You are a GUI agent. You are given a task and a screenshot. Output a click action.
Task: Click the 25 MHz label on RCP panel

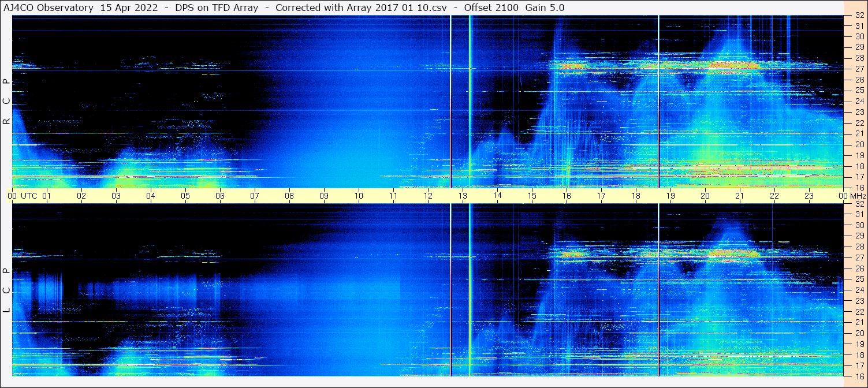point(859,91)
